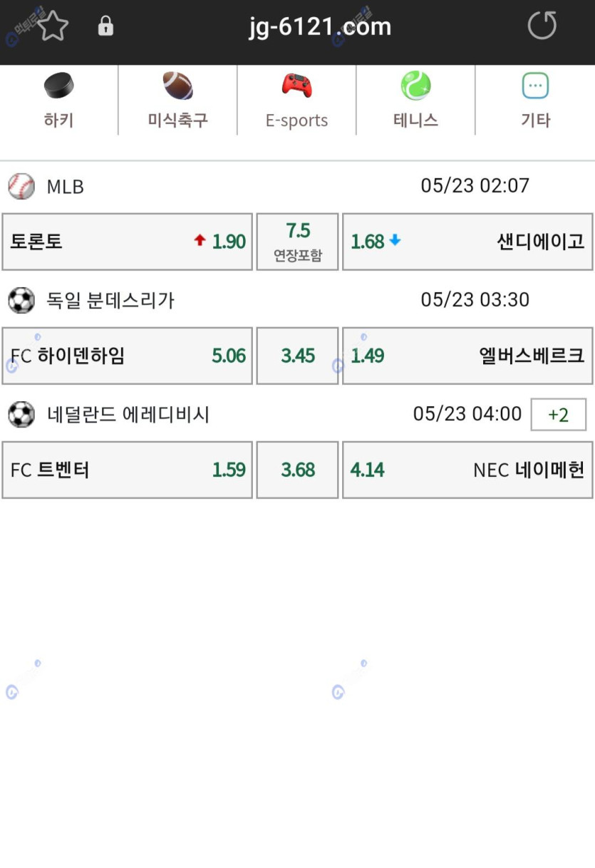Viewport: 595px width, 868px height.
Task: Pick FC 트벤터 at 1.59
Action: (128, 470)
